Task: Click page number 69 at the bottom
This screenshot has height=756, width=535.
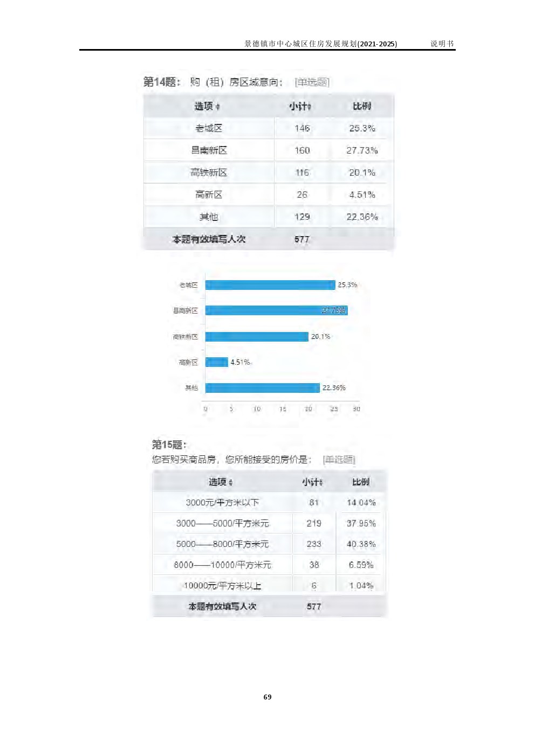Action: pyautogui.click(x=267, y=697)
